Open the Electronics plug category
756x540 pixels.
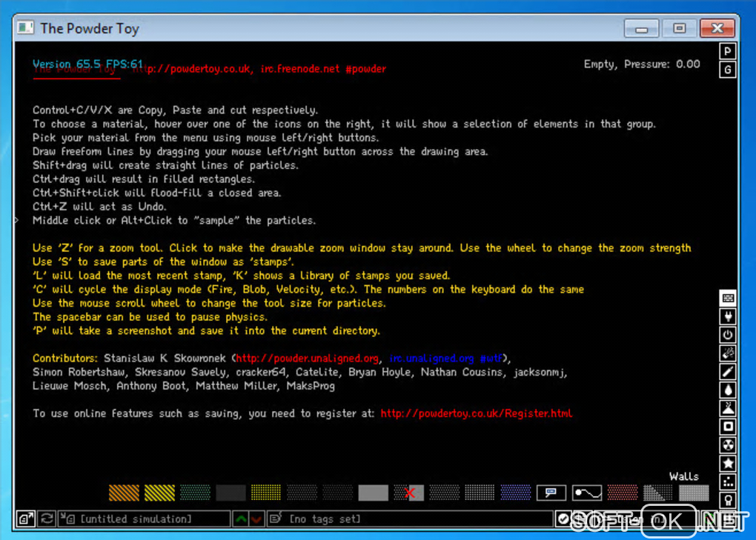(728, 316)
